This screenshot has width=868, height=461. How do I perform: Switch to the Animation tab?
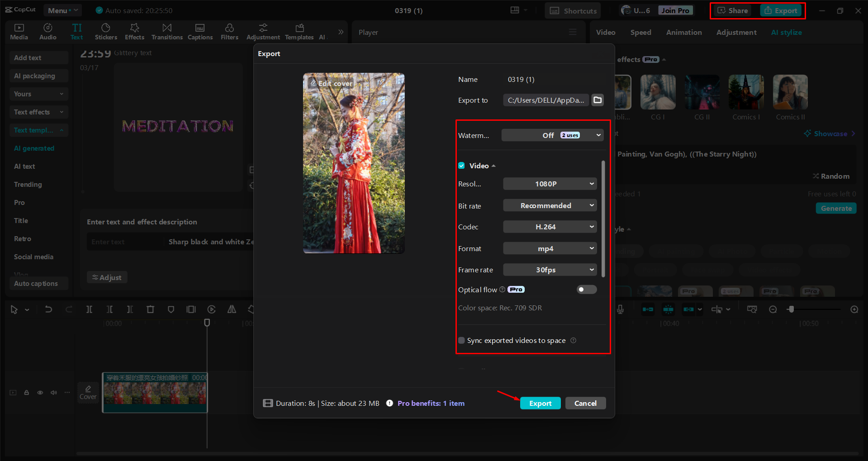click(683, 32)
